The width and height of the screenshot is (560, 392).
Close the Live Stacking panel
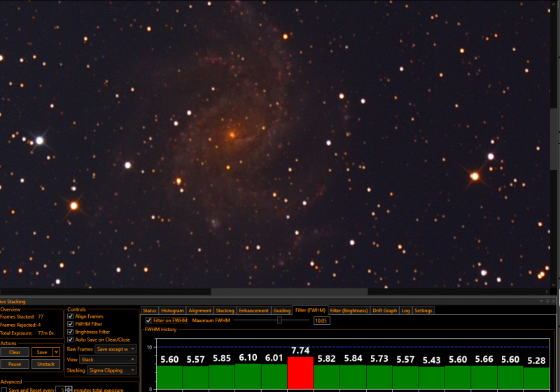[x=554, y=301]
